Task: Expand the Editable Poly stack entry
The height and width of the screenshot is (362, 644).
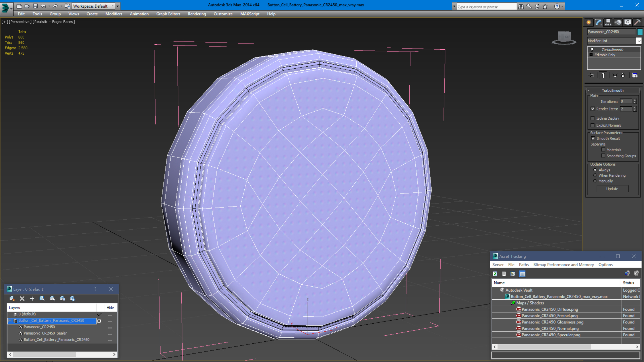Action: 591,55
